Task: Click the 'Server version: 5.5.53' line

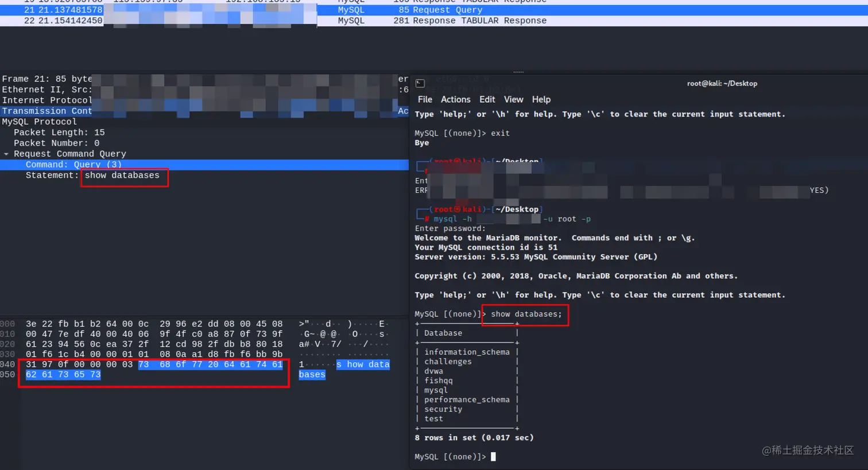Action: [536, 257]
